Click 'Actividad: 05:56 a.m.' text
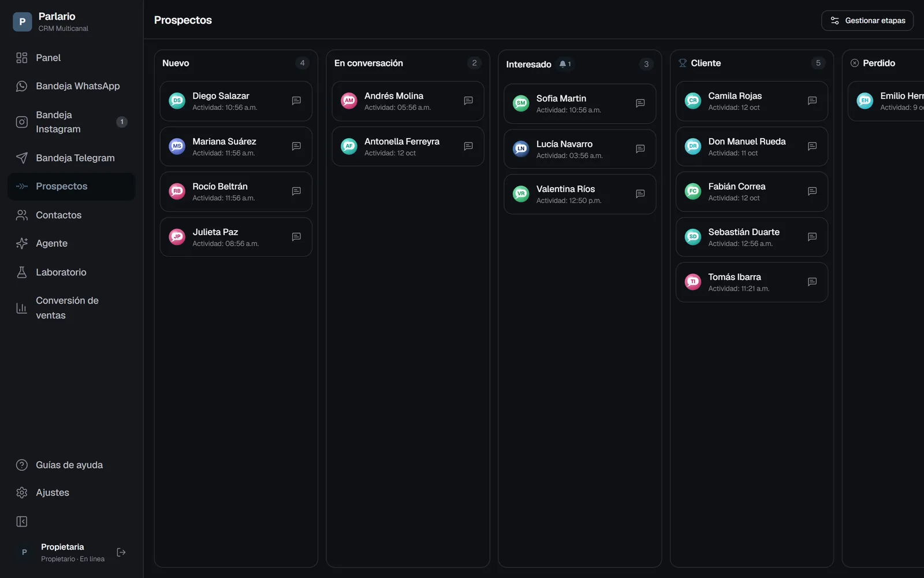 (397, 108)
